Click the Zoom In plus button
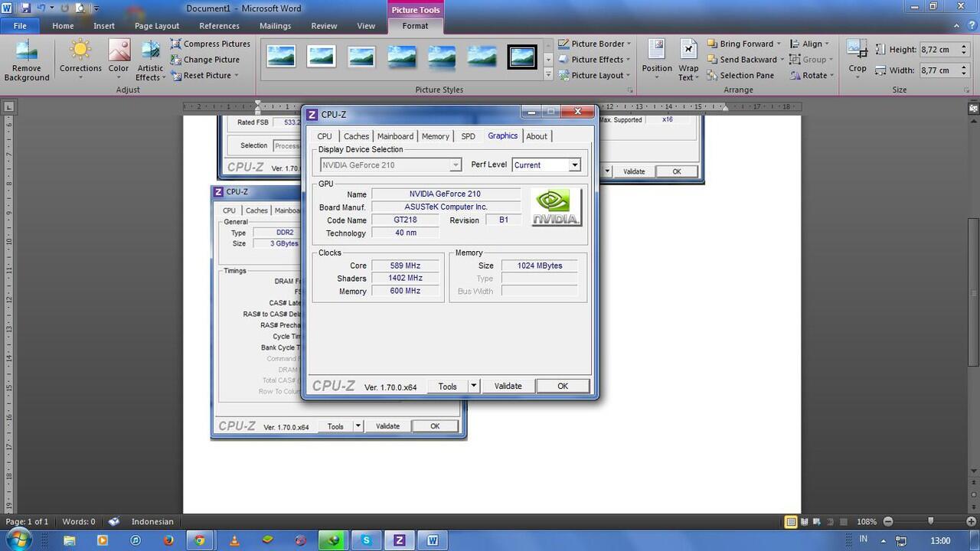 click(x=972, y=522)
